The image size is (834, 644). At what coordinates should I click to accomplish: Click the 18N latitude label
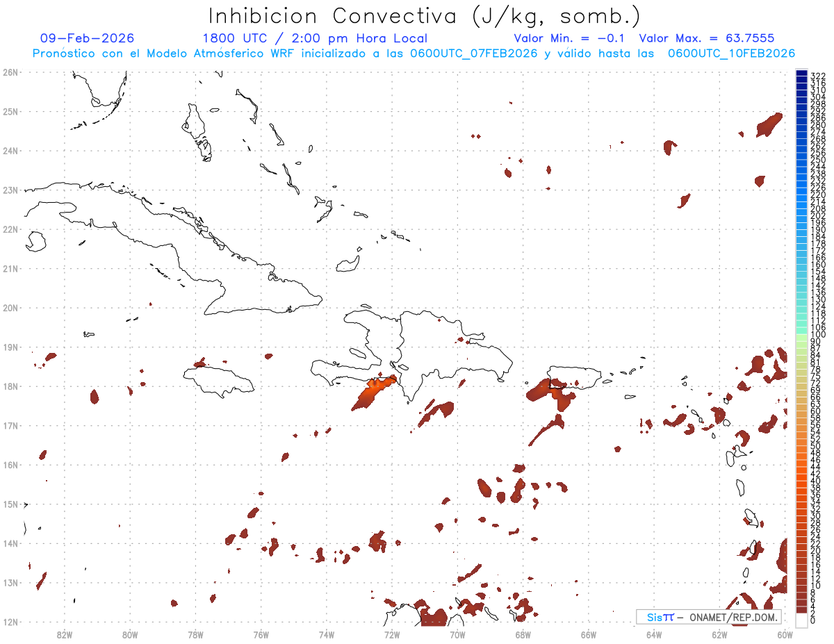tap(10, 386)
